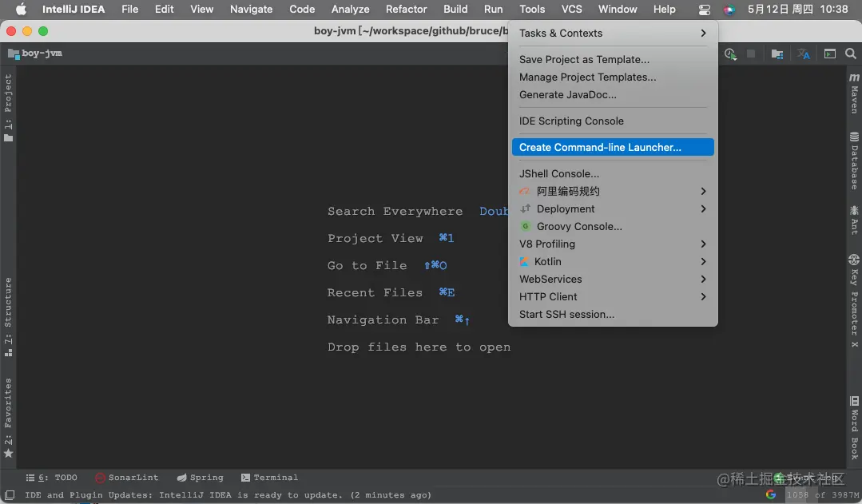Open Project Structure folder icon
862x504 pixels.
777,54
